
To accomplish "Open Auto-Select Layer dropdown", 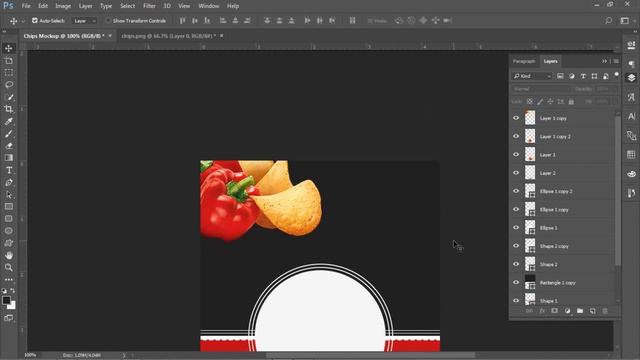I will click(x=85, y=20).
